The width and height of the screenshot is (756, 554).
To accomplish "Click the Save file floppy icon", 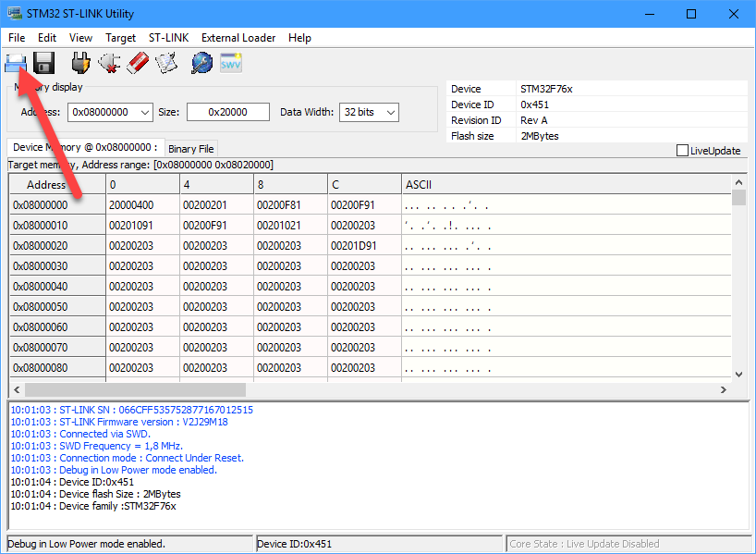I will [x=43, y=63].
